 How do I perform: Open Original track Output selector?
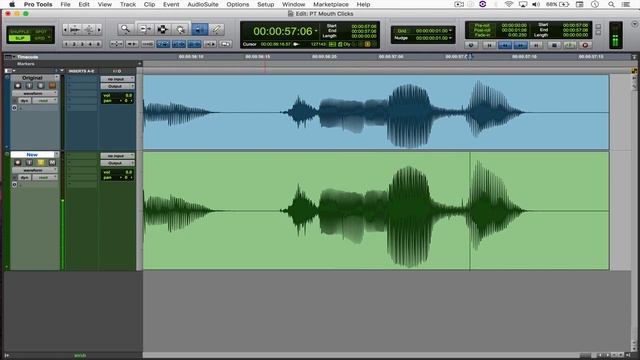(x=117, y=86)
